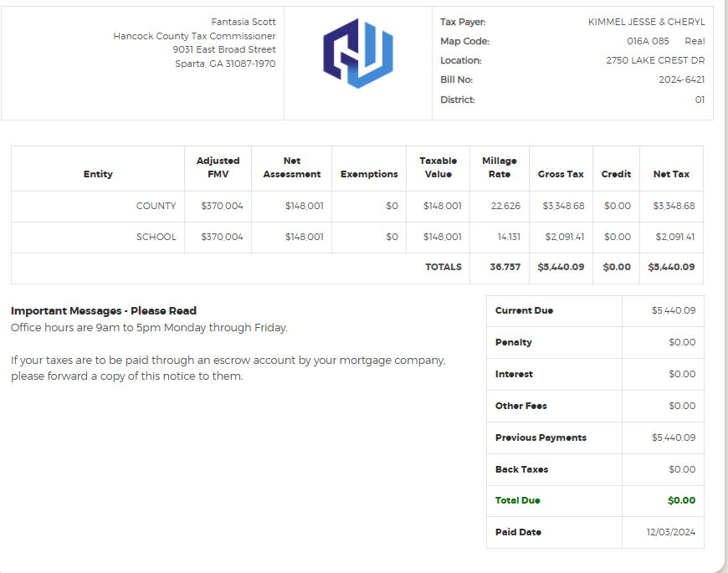Select bill number 2024-6421
This screenshot has height=573, width=728.
681,79
